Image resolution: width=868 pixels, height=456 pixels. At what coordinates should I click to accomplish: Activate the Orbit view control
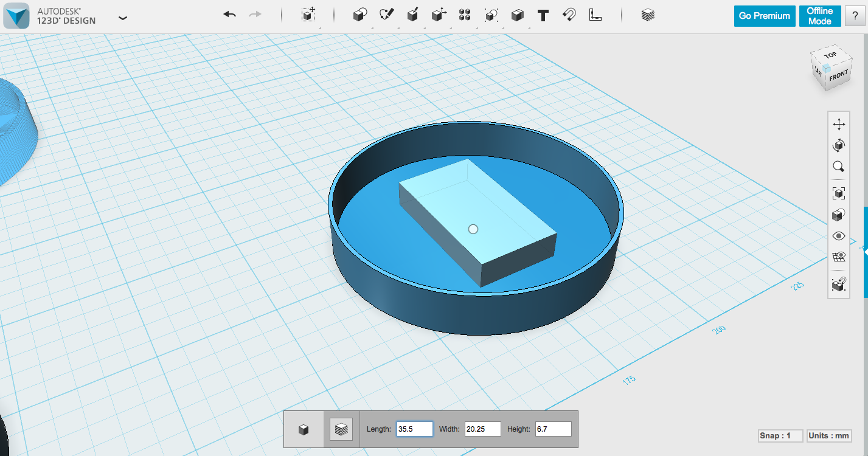[x=839, y=145]
